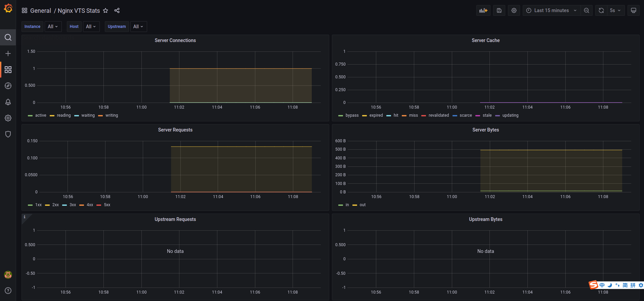Click the stale series color swatch
The height and width of the screenshot is (301, 644).
pyautogui.click(x=478, y=116)
